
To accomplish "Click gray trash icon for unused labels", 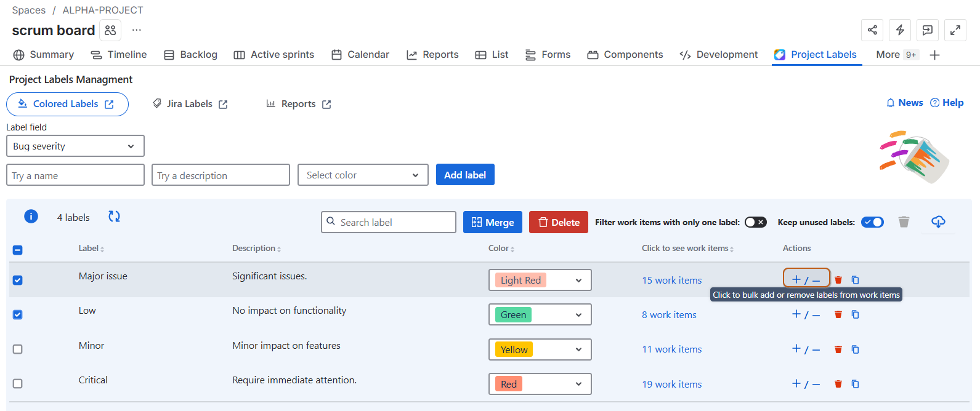I will [x=904, y=222].
